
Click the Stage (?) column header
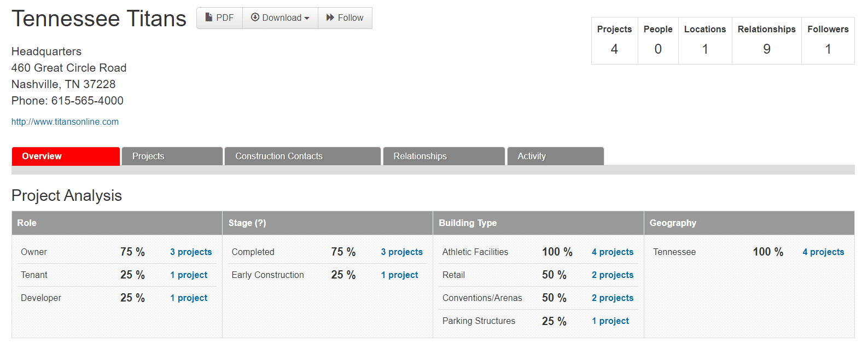point(328,223)
